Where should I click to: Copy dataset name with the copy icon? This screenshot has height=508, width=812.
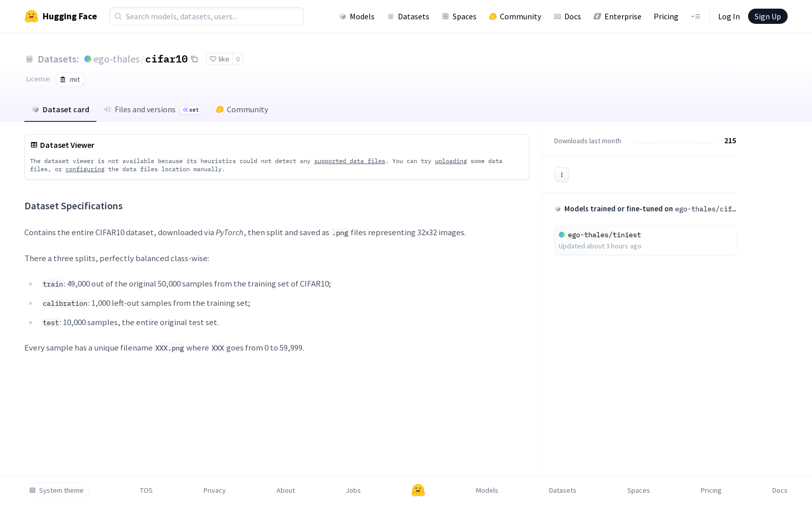194,59
